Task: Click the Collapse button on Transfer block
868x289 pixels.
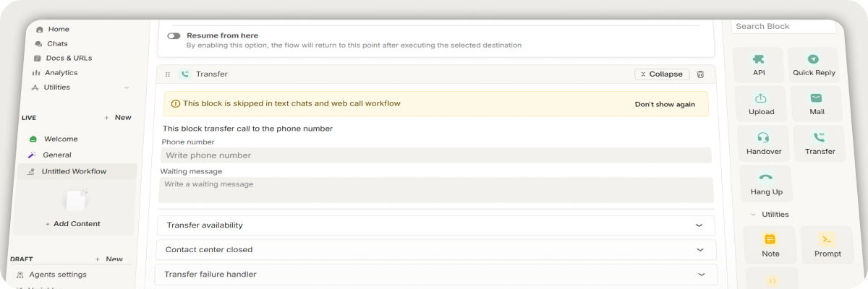Action: point(662,74)
